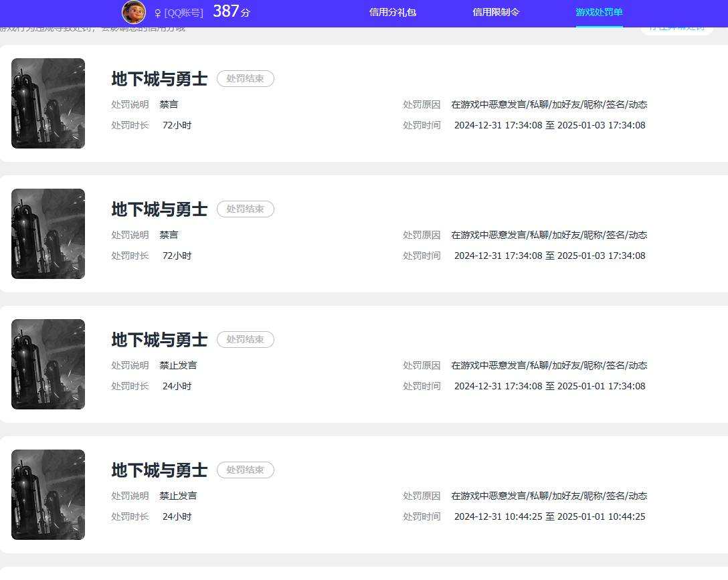Select time range 2024-12-31 17:34:08 至 2025-01-01 17:34:08
The width and height of the screenshot is (728, 580).
(x=550, y=386)
